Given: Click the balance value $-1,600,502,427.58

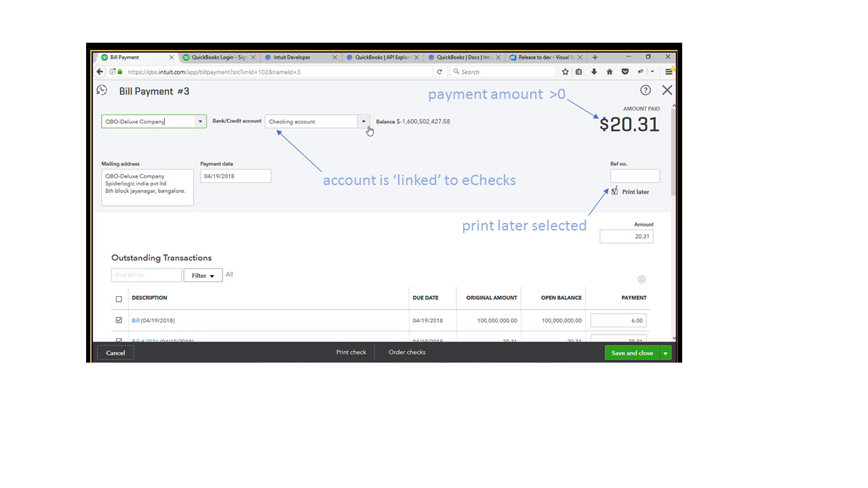Looking at the screenshot, I should point(423,121).
